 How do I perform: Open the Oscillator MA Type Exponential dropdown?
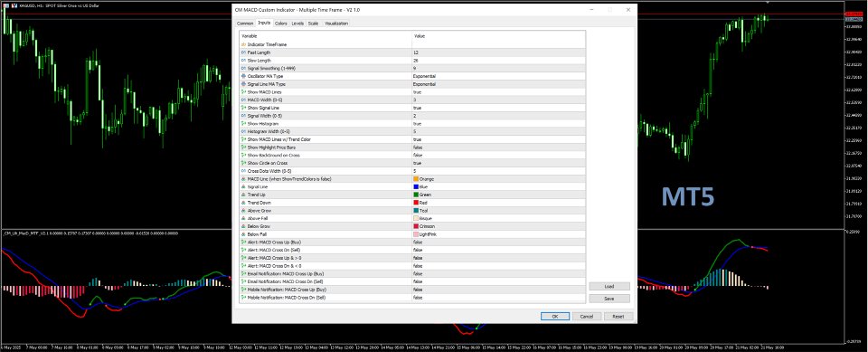[x=498, y=76]
